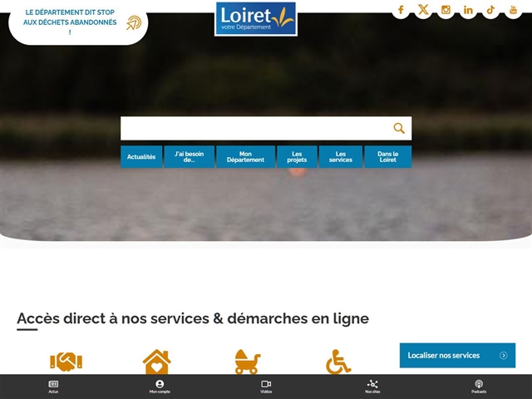Open the Les services menu
This screenshot has height=399, width=532.
(341, 157)
